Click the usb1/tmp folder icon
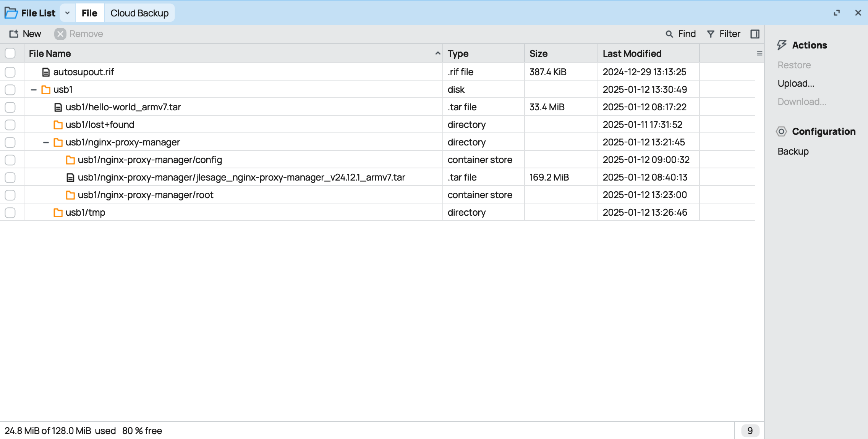868x439 pixels. pyautogui.click(x=58, y=213)
